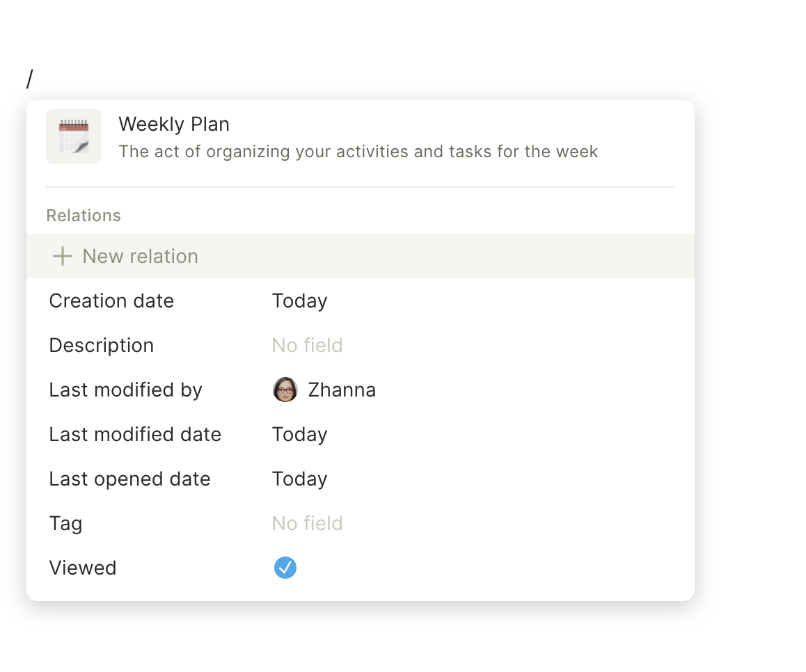Screen dimensions: 806x672
Task: Click the Last modified by label
Action: tap(126, 390)
